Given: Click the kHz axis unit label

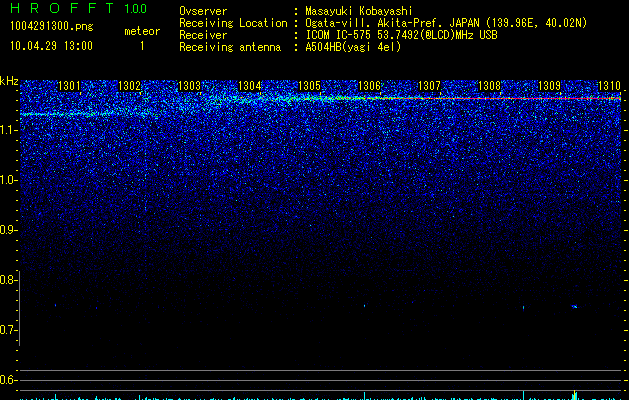Looking at the screenshot, I should (9, 81).
